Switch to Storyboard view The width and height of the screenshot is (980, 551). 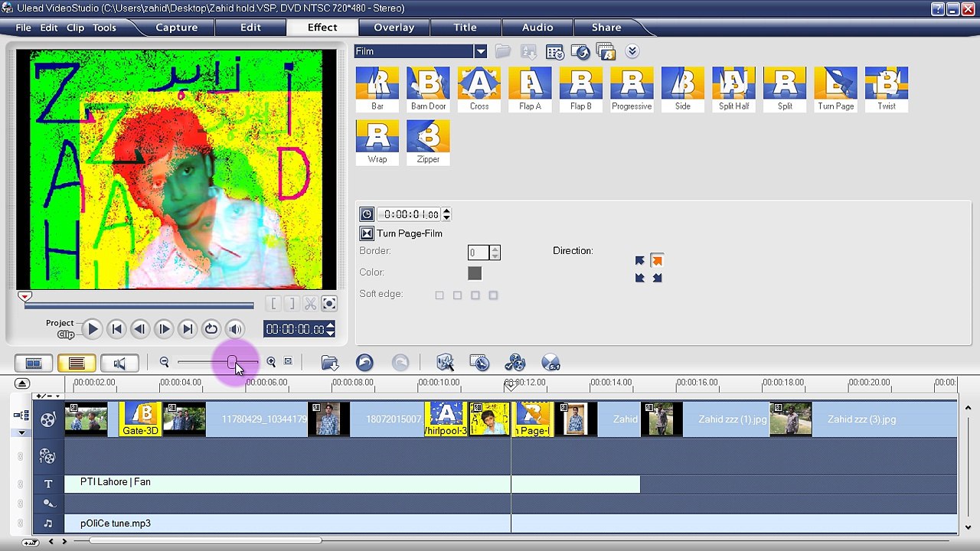click(x=34, y=364)
